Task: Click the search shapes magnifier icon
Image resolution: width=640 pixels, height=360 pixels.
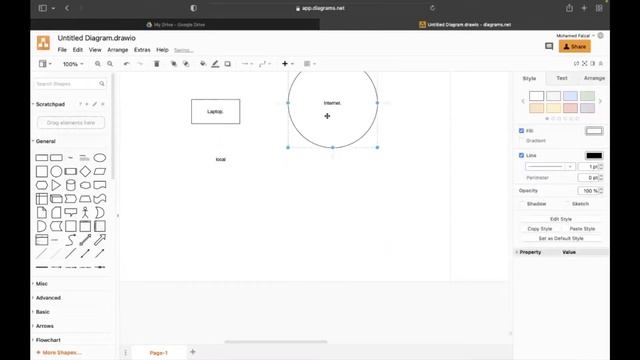Action: [102, 84]
